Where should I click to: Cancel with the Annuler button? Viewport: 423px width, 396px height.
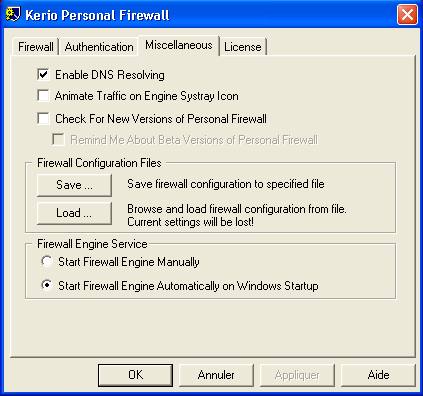click(216, 375)
